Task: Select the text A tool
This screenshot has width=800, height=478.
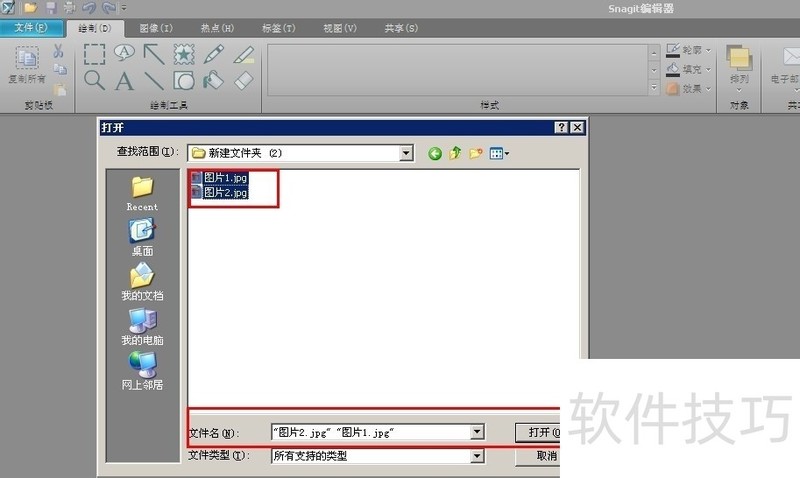Action: click(124, 81)
